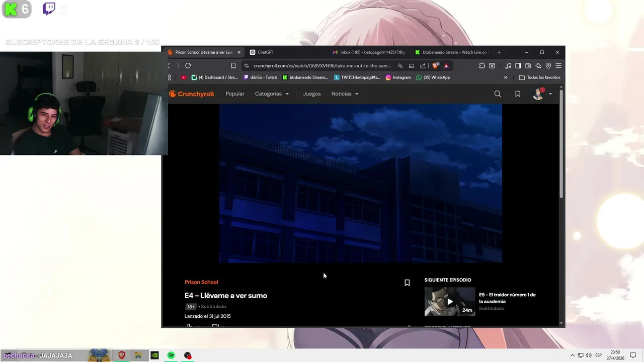Open the (35) WhatsApp bookmark
This screenshot has height=362, width=644.
coord(433,77)
